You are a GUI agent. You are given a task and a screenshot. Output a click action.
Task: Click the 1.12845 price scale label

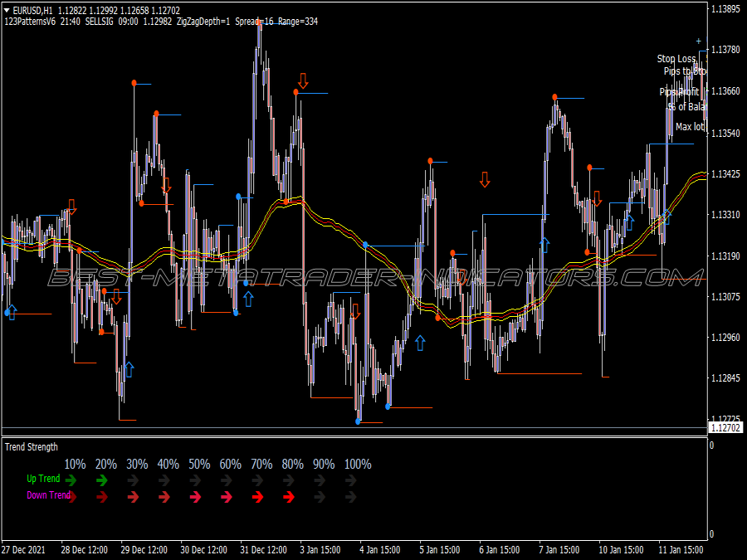725,378
